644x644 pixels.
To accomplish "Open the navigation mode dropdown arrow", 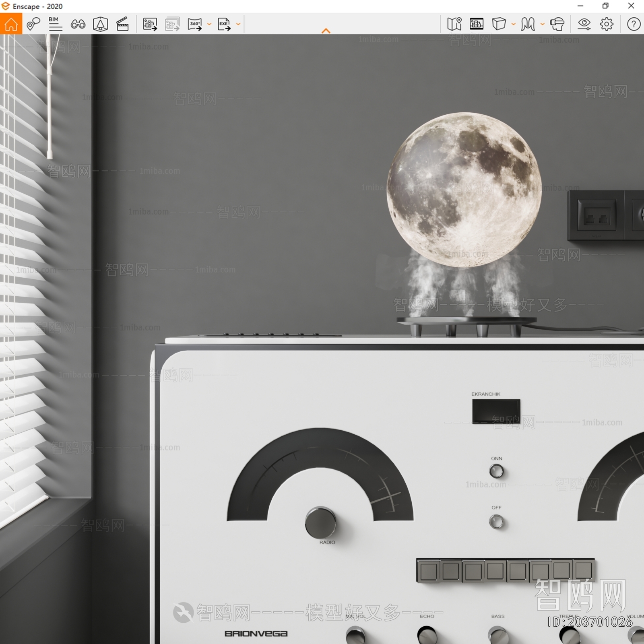I will [x=543, y=24].
